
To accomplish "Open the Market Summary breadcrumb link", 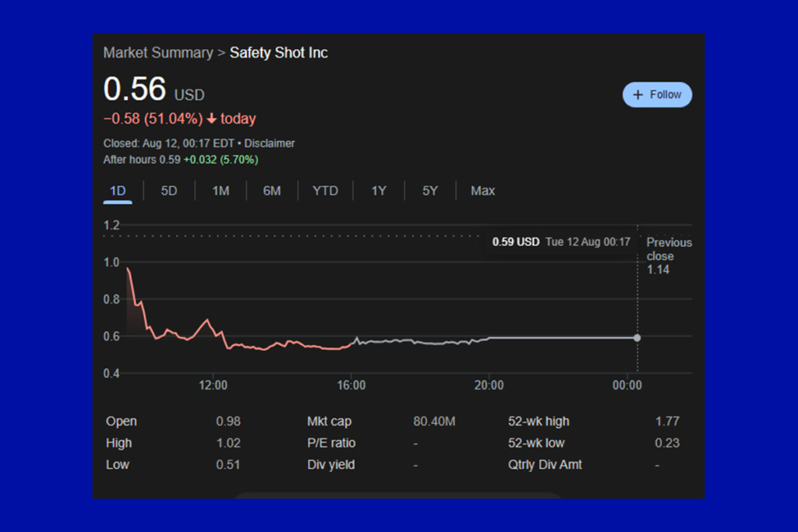I will click(158, 52).
